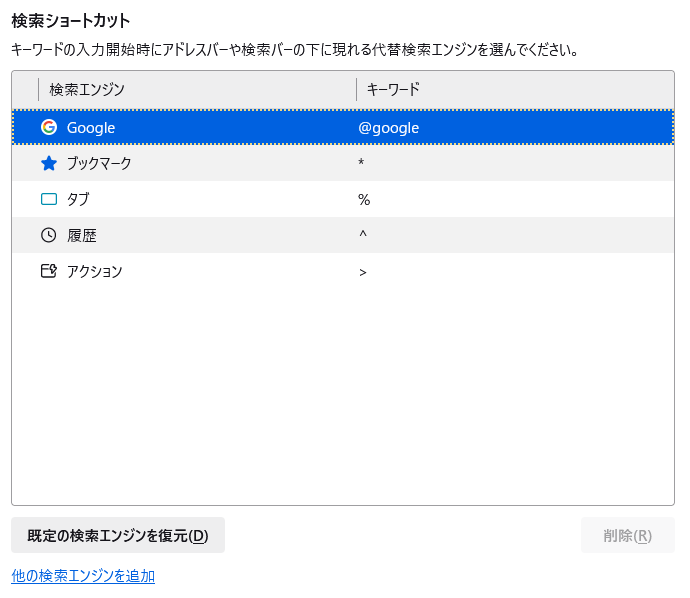
Task: Open 他の検索エンジンを追加 link
Action: coord(83,576)
